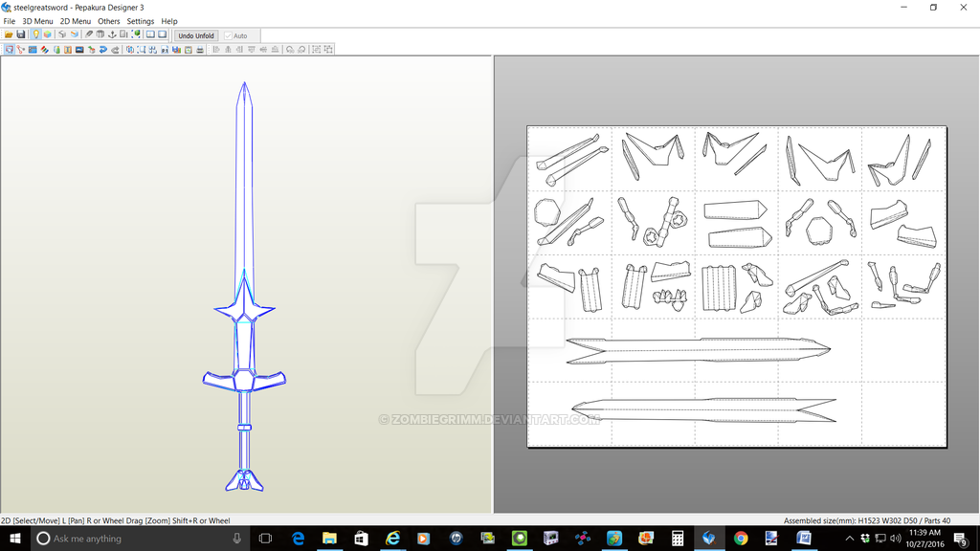
Task: Click the printer icon in second toolbar
Action: (200, 50)
